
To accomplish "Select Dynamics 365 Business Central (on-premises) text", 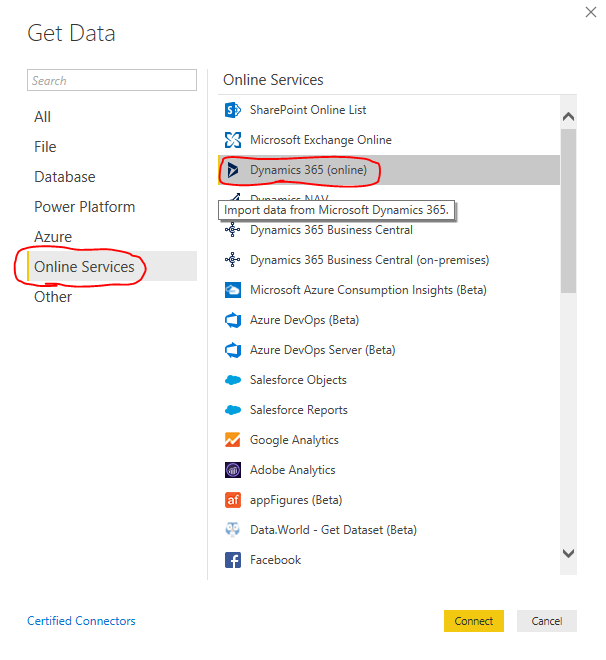I will tap(369, 260).
